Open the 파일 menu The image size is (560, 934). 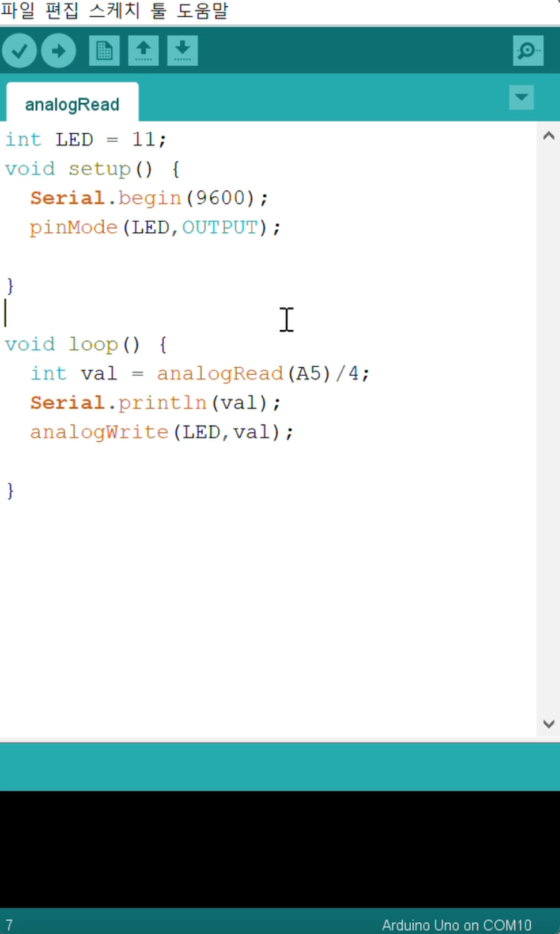coord(18,11)
